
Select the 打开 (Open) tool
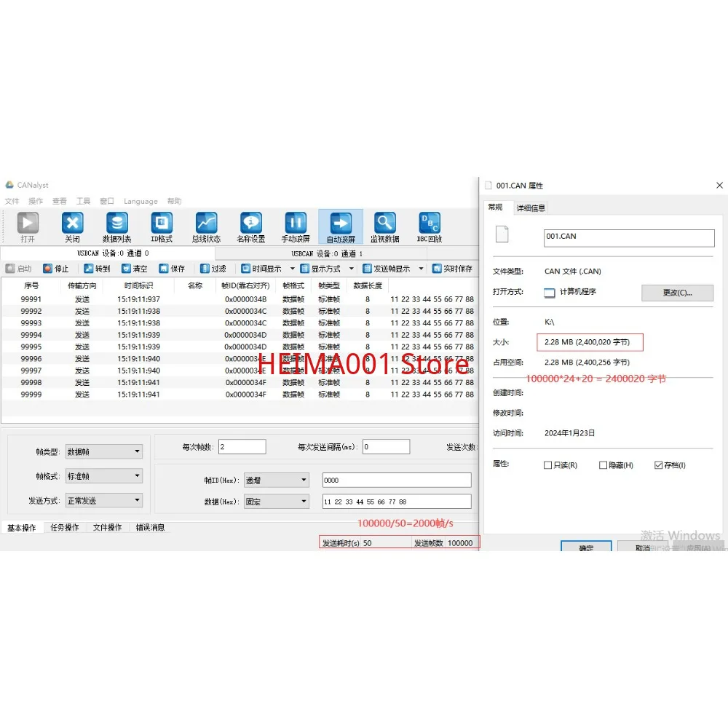click(28, 226)
